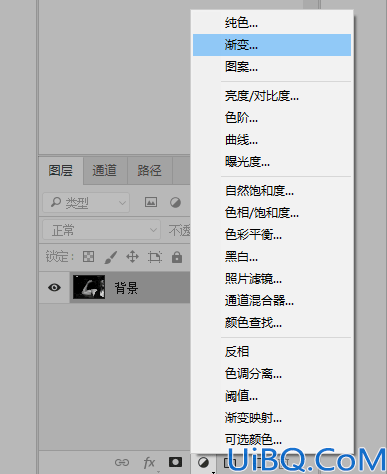Viewport: 387px width, 474px height.
Task: Choose 图案... fill layer option
Action: (272, 67)
